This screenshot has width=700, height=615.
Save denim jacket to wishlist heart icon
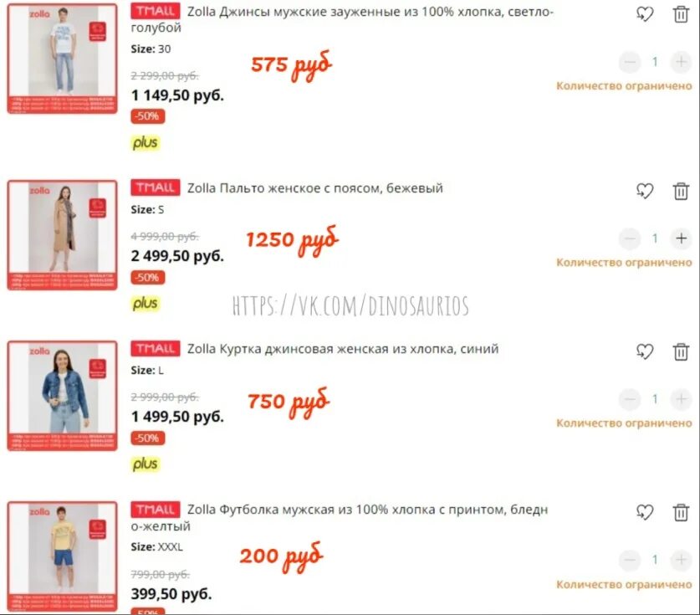tap(645, 351)
